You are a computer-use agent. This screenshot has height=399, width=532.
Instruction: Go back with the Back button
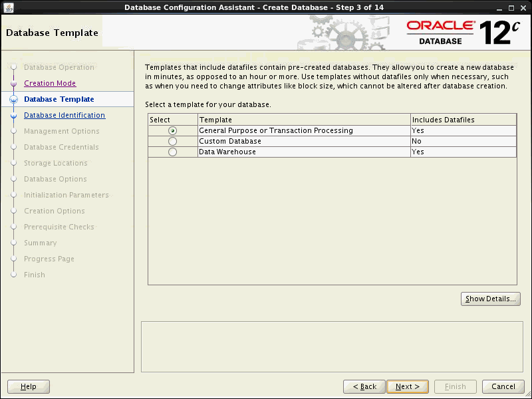coord(364,386)
